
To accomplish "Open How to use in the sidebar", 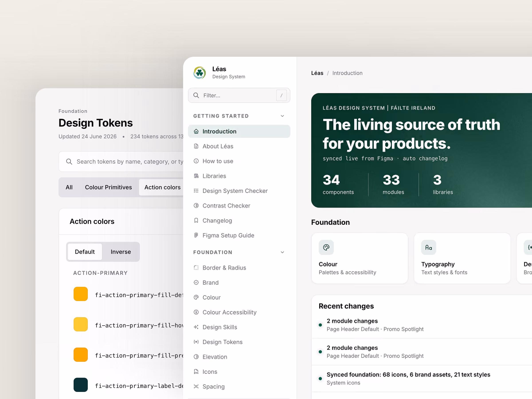I will coord(239,161).
